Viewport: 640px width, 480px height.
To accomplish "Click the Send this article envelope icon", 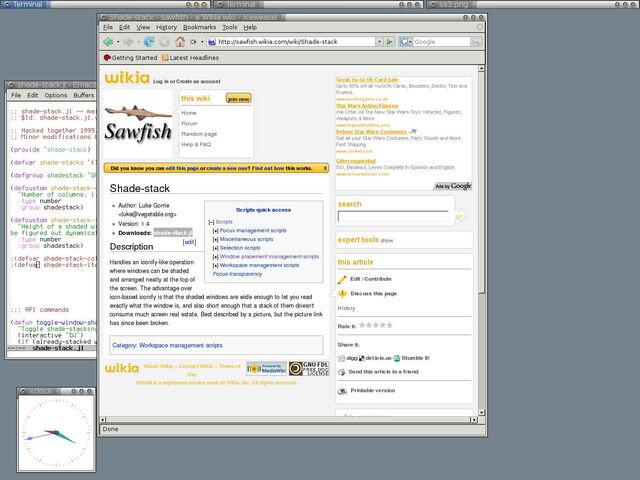I will [342, 372].
